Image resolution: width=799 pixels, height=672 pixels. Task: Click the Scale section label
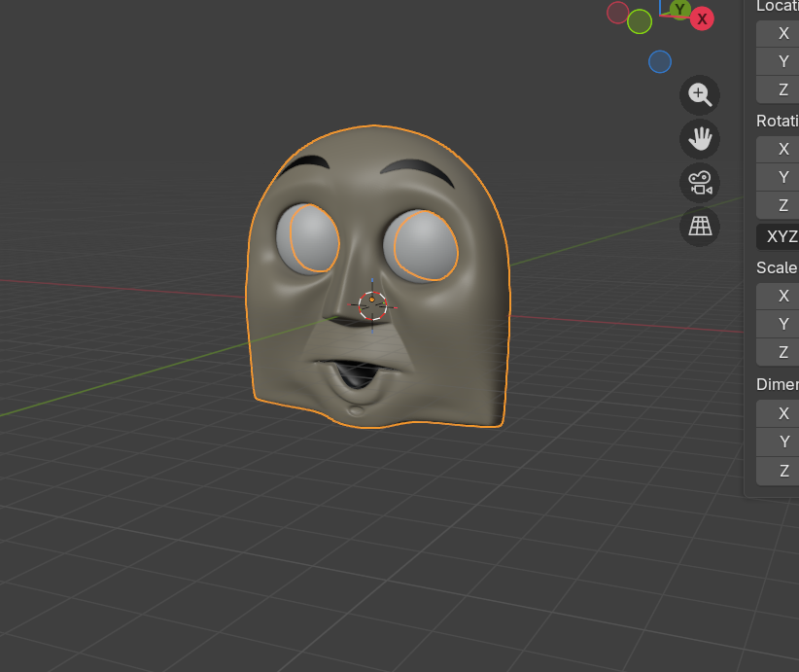pyautogui.click(x=777, y=267)
